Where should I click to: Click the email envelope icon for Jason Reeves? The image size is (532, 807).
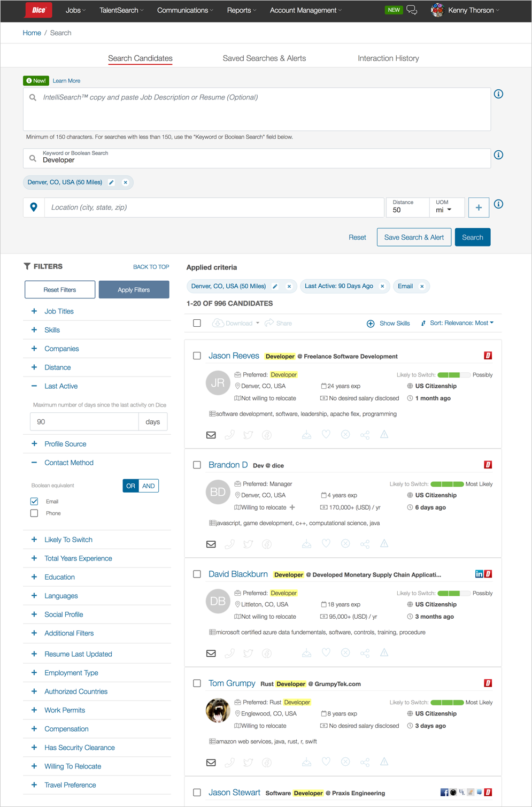click(x=211, y=435)
